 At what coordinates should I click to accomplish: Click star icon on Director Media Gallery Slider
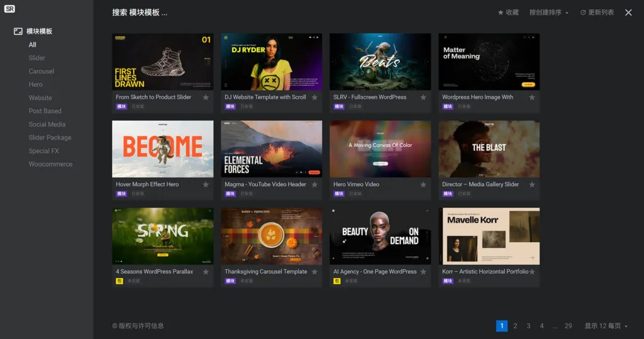(x=532, y=185)
